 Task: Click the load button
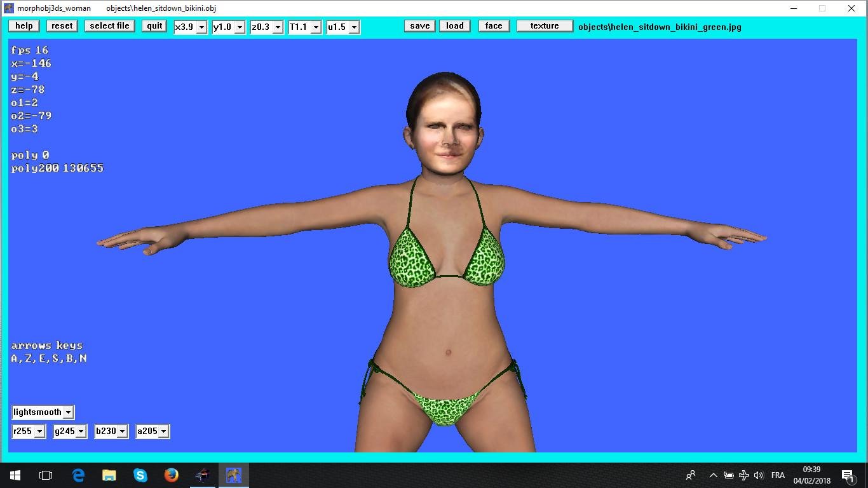point(455,26)
